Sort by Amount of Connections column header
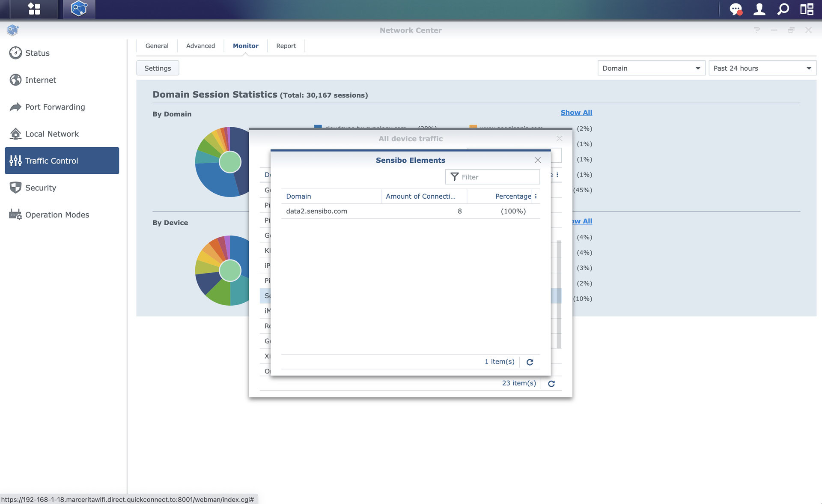Viewport: 822px width, 504px height. coord(424,196)
